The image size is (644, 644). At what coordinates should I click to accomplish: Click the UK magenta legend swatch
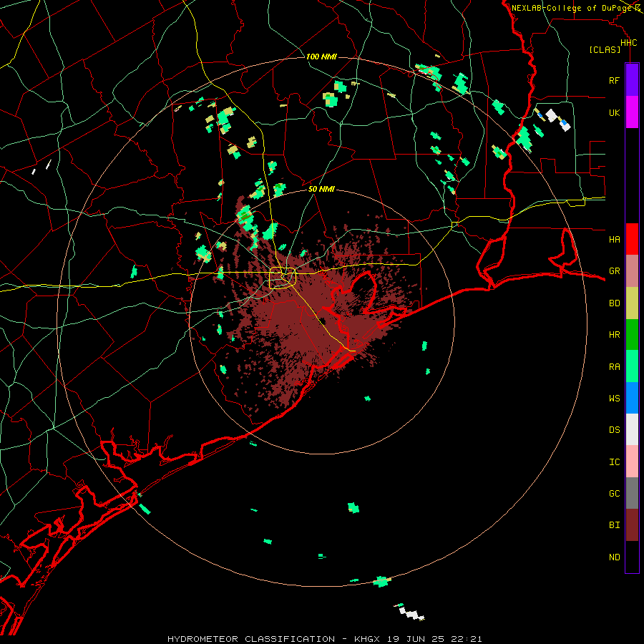[632, 112]
